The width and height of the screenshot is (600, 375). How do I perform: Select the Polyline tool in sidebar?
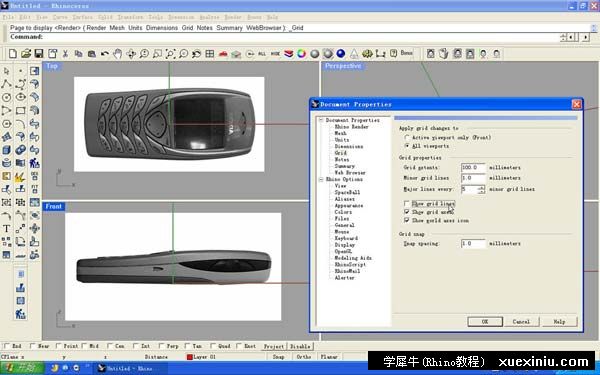pos(7,84)
